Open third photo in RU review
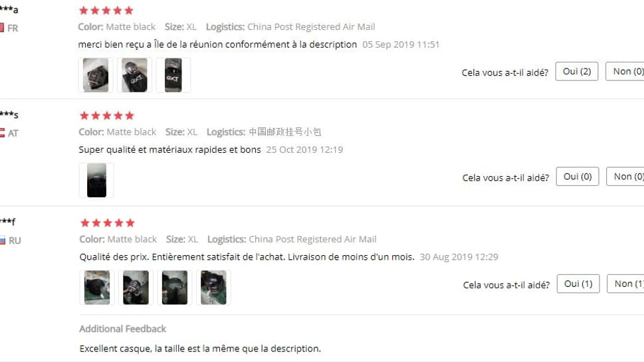Viewport: 644px width, 362px height. click(175, 288)
